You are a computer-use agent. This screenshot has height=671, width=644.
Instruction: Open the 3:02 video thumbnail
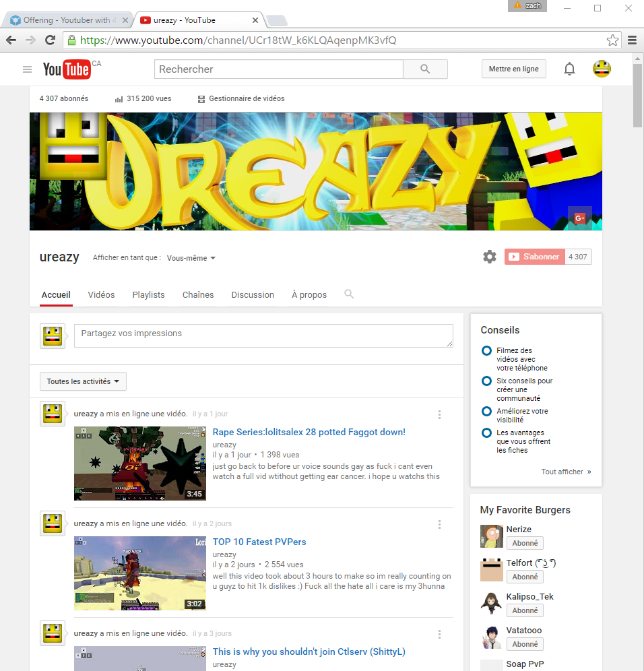pos(140,573)
